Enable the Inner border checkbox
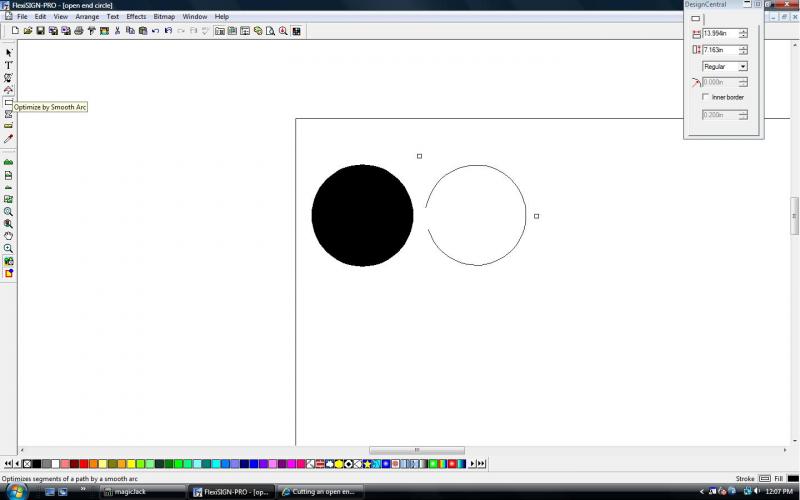The height and width of the screenshot is (500, 800). point(706,96)
